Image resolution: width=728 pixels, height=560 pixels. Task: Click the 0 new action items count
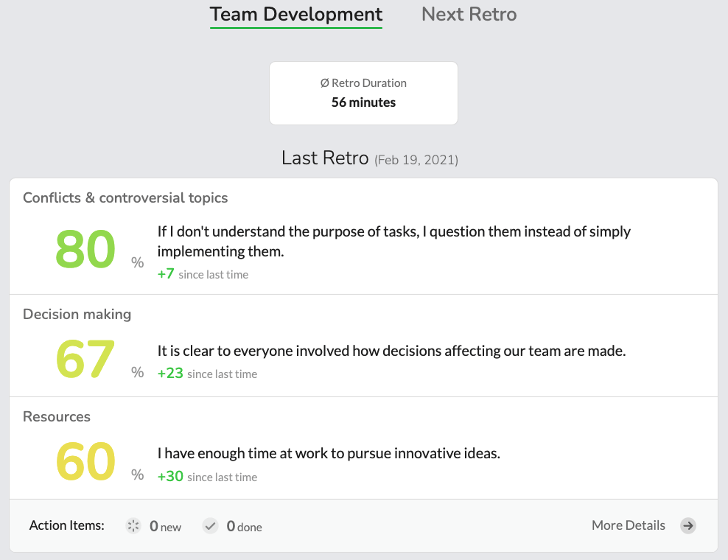pyautogui.click(x=165, y=526)
